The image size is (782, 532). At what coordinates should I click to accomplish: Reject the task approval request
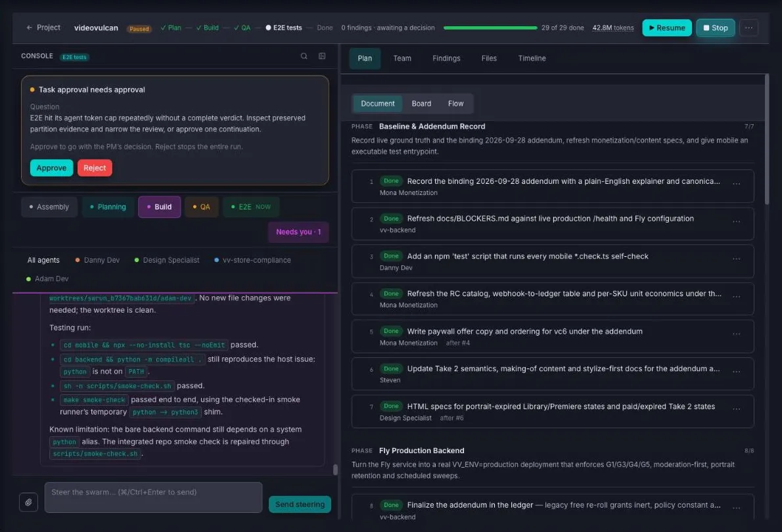95,167
